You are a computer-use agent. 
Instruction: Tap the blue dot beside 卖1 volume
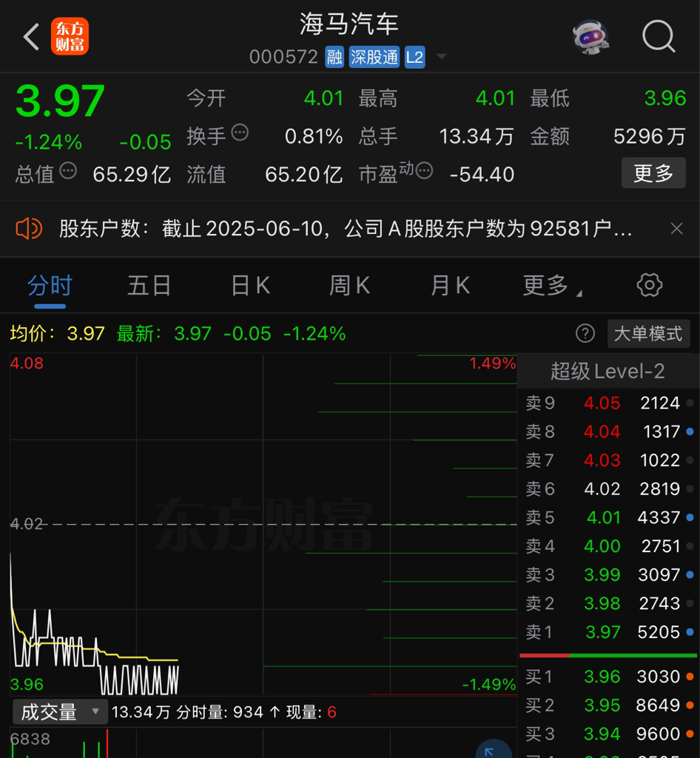coord(690,632)
